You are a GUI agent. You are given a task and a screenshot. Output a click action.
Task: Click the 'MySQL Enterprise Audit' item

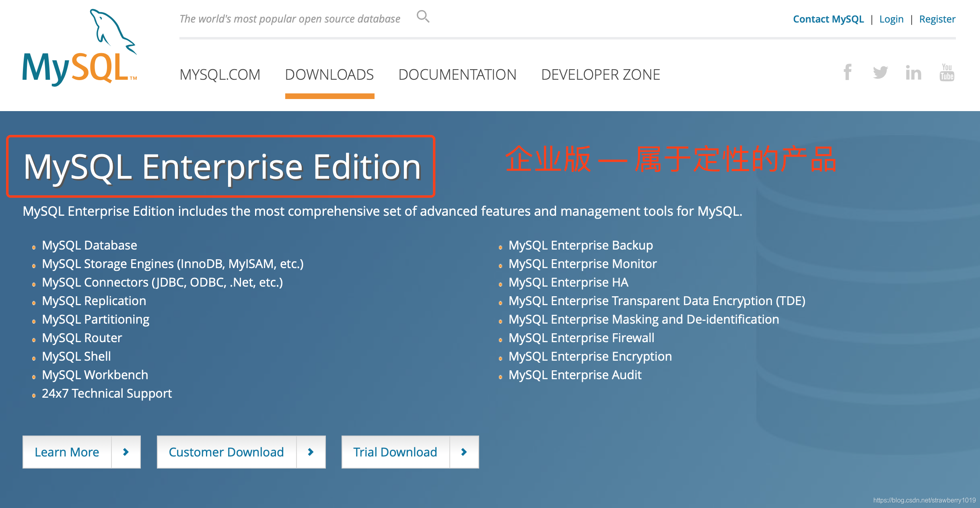575,375
